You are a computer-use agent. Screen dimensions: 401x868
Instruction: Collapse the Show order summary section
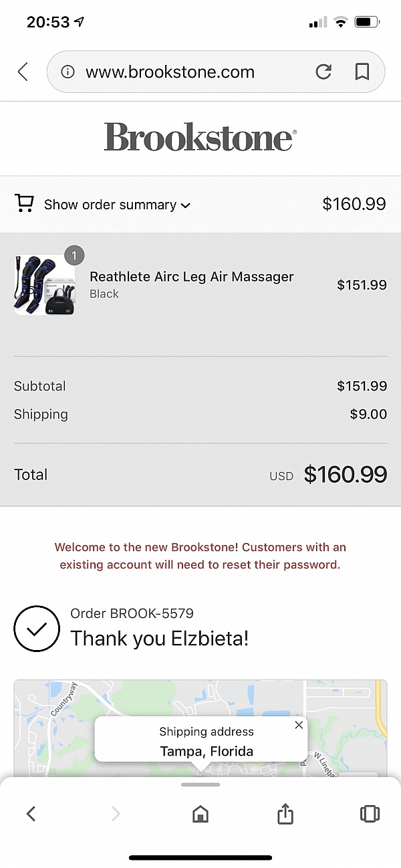coord(114,205)
